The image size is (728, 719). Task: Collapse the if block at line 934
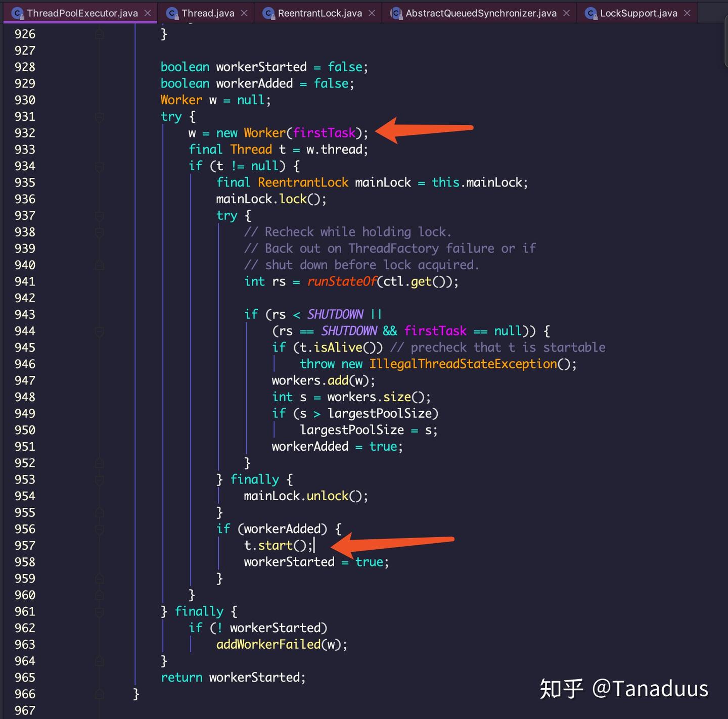click(100, 166)
